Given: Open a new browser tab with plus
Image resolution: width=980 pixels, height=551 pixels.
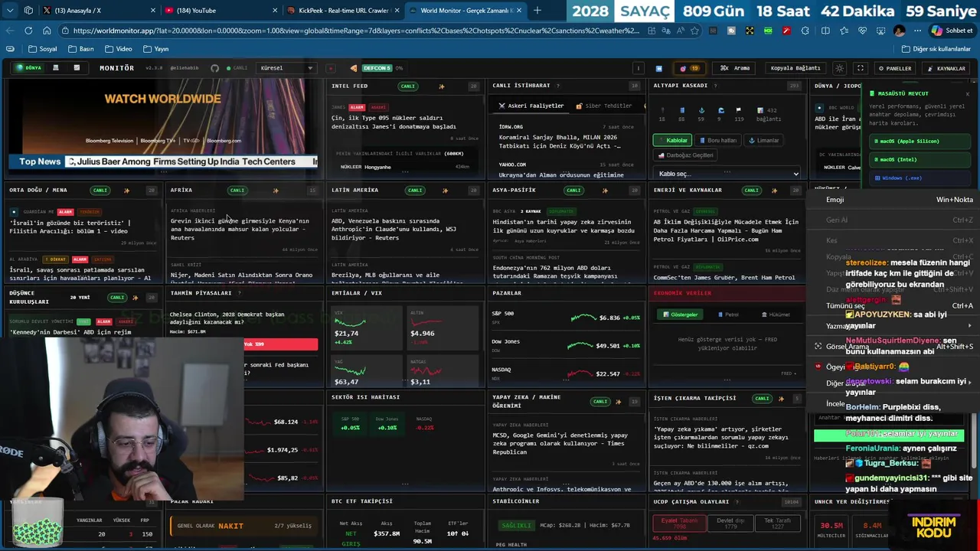Looking at the screenshot, I should [537, 11].
